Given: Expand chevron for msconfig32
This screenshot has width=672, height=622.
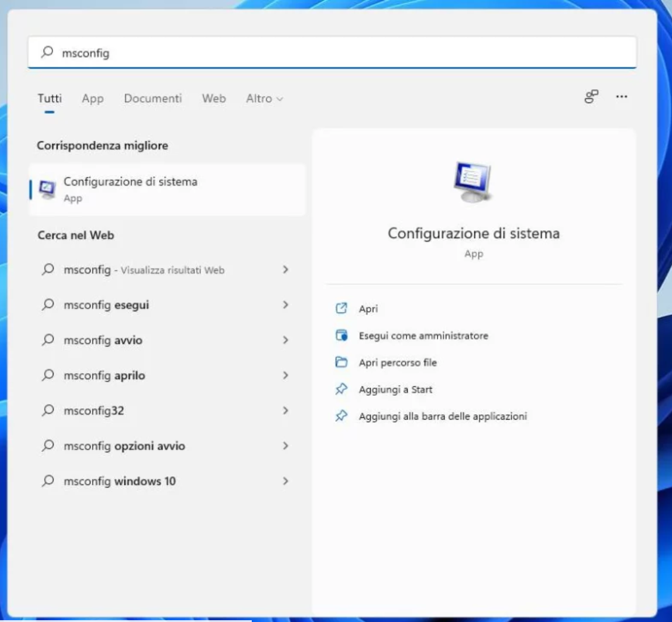Looking at the screenshot, I should pyautogui.click(x=286, y=411).
